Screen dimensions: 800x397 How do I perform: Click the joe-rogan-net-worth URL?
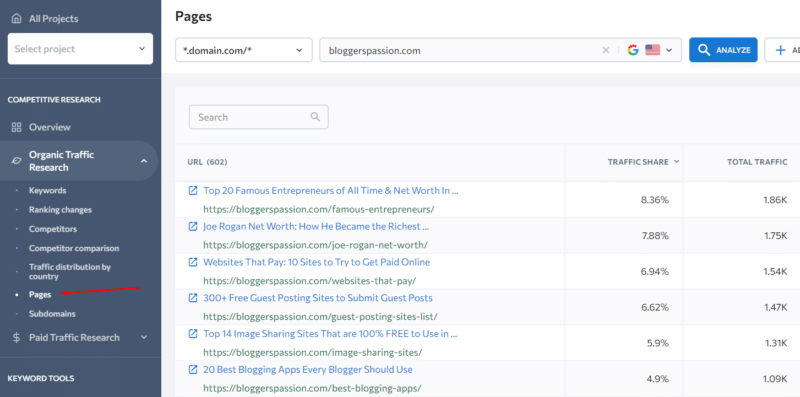315,245
